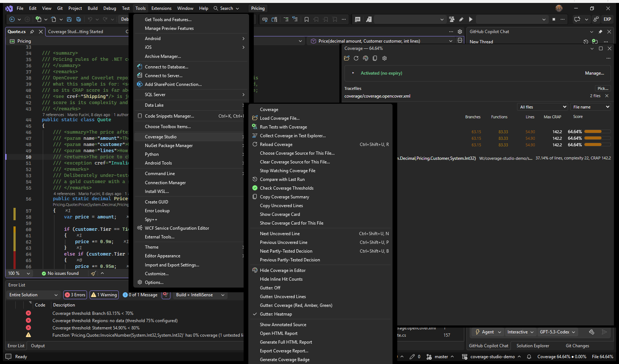Open Coverage panel settings gear
The height and width of the screenshot is (364, 619).
pyautogui.click(x=385, y=58)
